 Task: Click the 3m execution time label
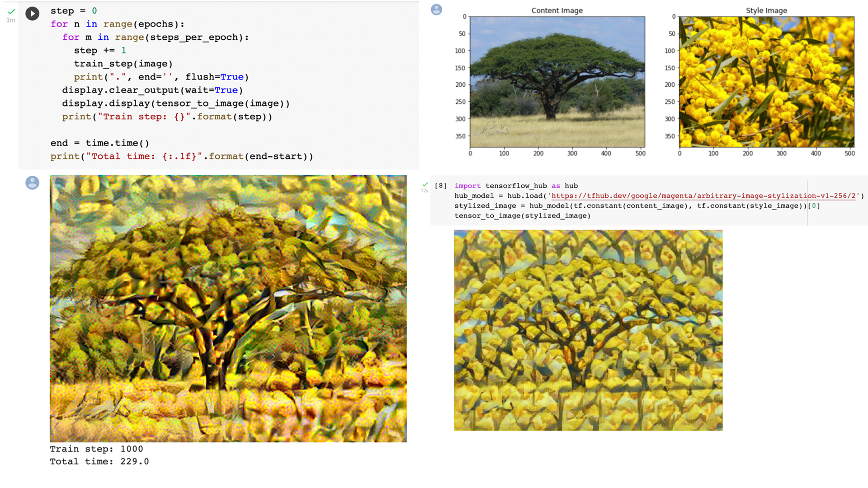click(x=11, y=20)
